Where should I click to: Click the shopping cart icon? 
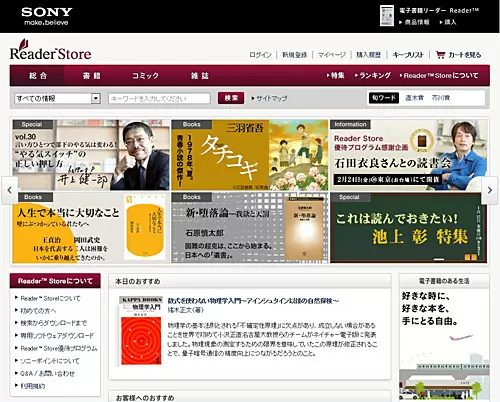tap(440, 55)
